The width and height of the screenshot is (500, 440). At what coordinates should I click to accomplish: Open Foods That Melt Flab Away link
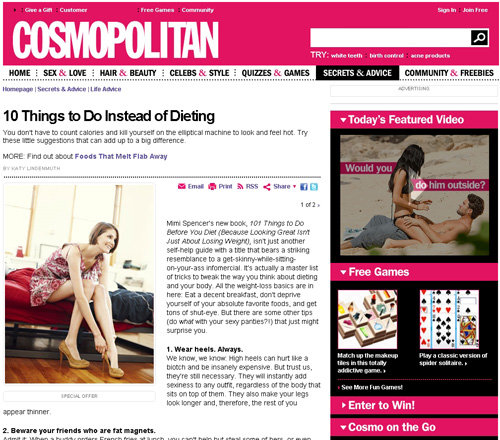121,156
